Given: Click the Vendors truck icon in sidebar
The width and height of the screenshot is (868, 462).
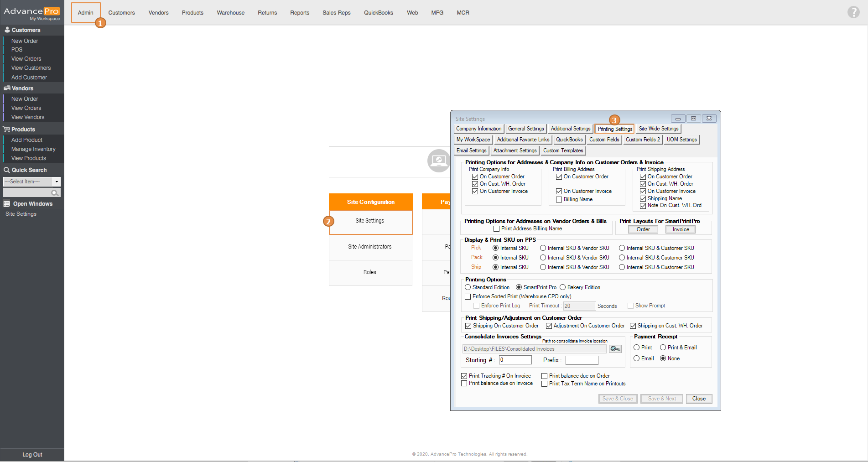Looking at the screenshot, I should tap(7, 88).
